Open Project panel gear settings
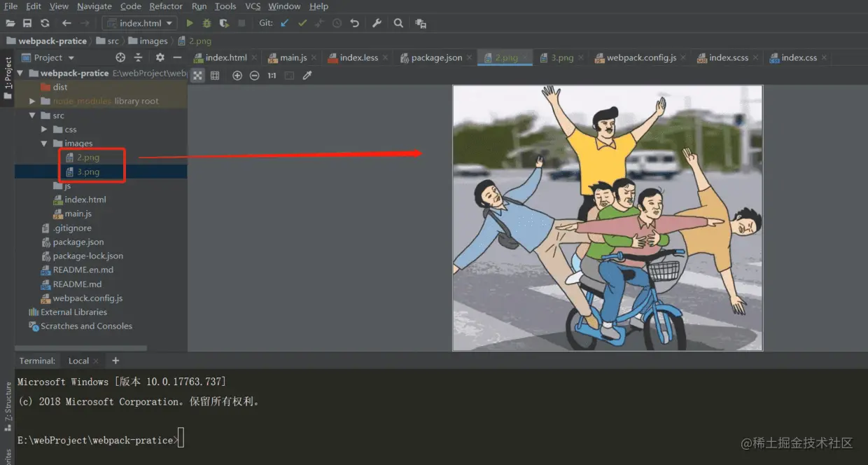Viewport: 868px width, 465px height. click(160, 57)
